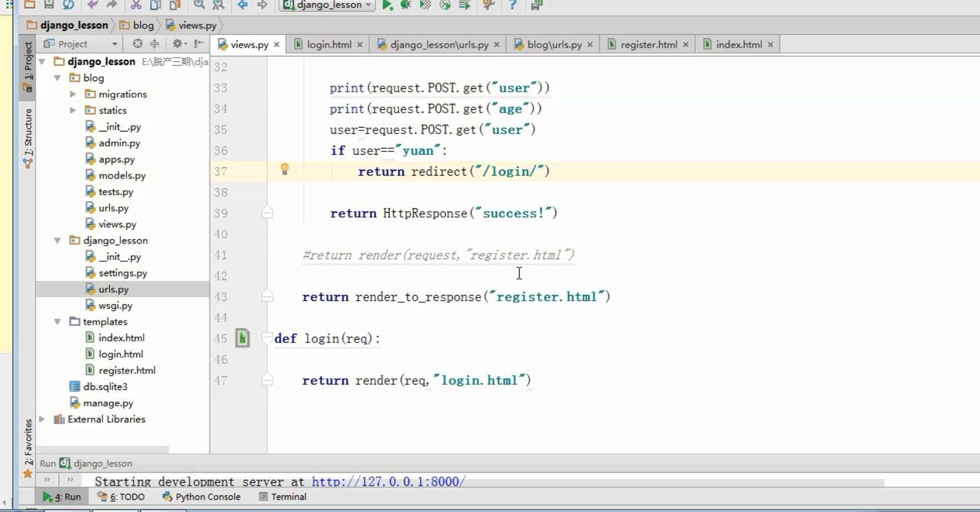Open Settings via the wrench icon

(x=488, y=5)
